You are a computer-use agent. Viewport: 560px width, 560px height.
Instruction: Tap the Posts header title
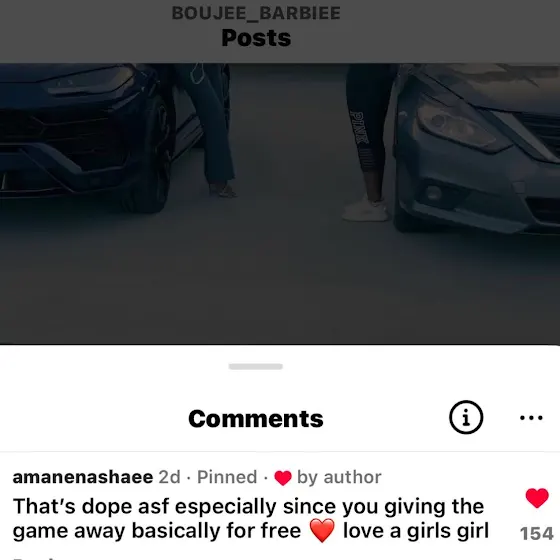pos(256,38)
